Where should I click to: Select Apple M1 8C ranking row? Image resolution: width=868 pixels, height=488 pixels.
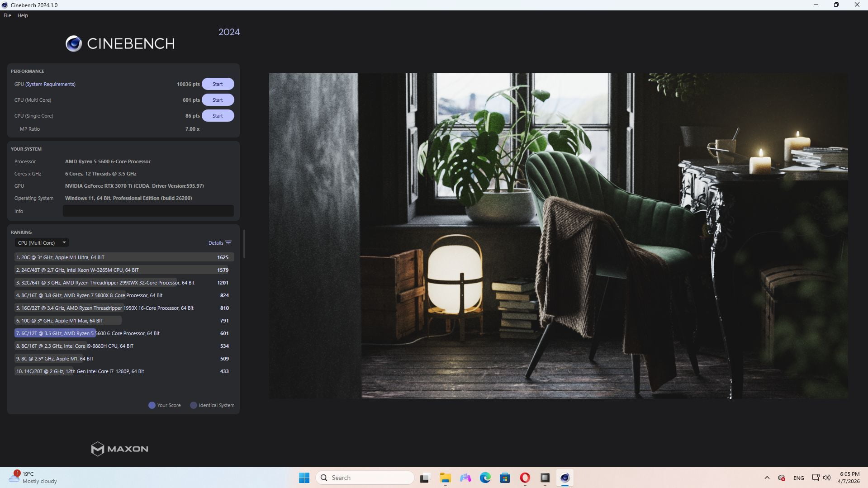tap(124, 359)
